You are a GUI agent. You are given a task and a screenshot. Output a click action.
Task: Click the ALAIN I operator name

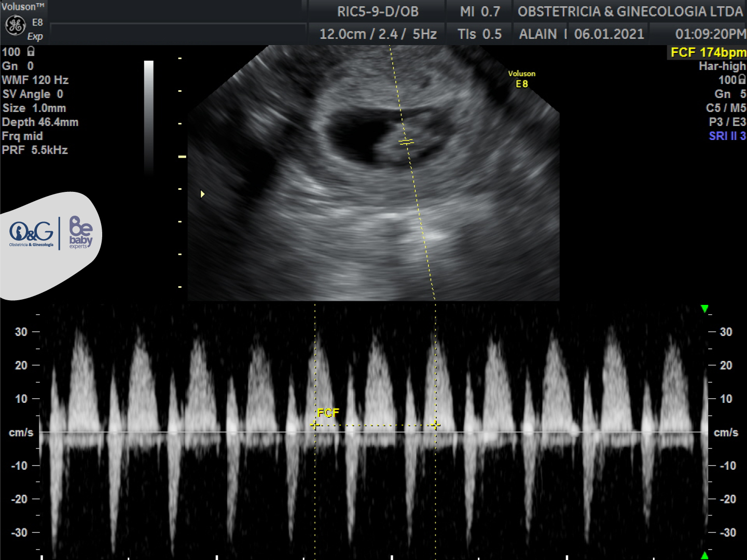(543, 34)
